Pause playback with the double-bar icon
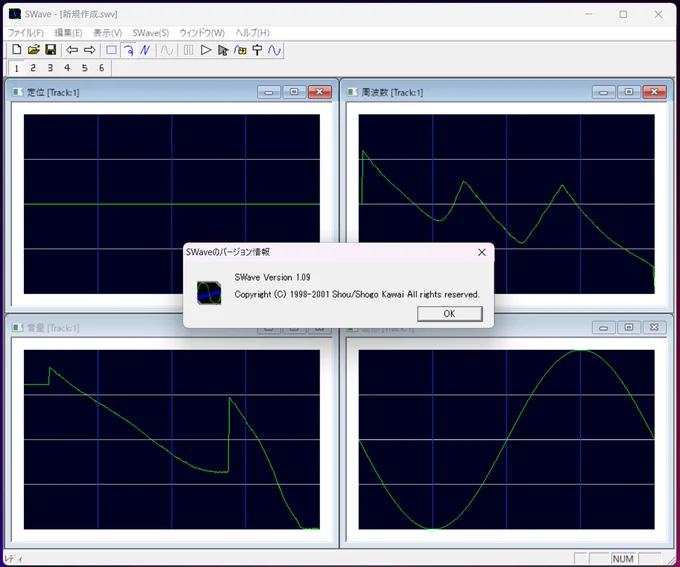Screen dimensions: 680x567 tap(188, 50)
